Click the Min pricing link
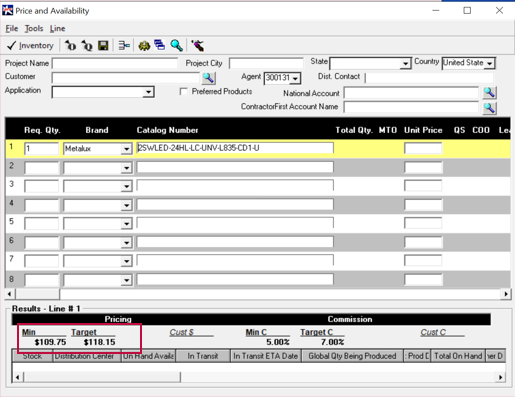The image size is (515, 397). pyautogui.click(x=29, y=332)
